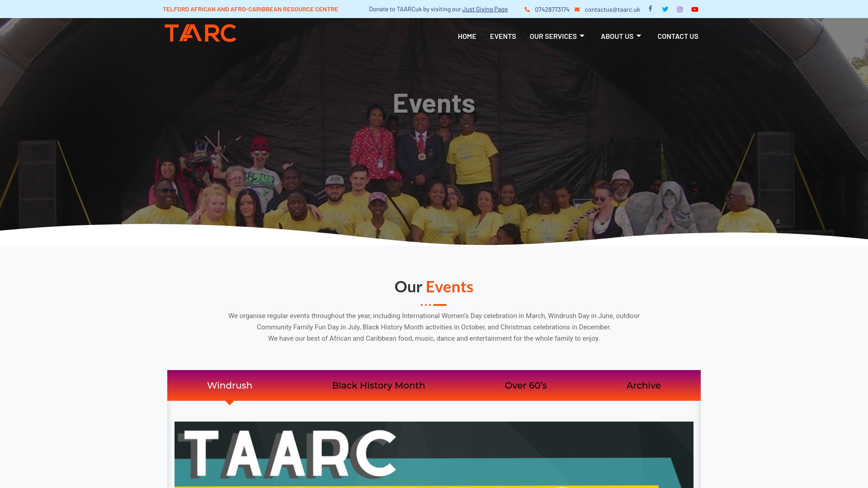Screen dimensions: 868x488
Task: Click the text 'Donate to TAARCuk by visiting our'
Action: point(415,9)
